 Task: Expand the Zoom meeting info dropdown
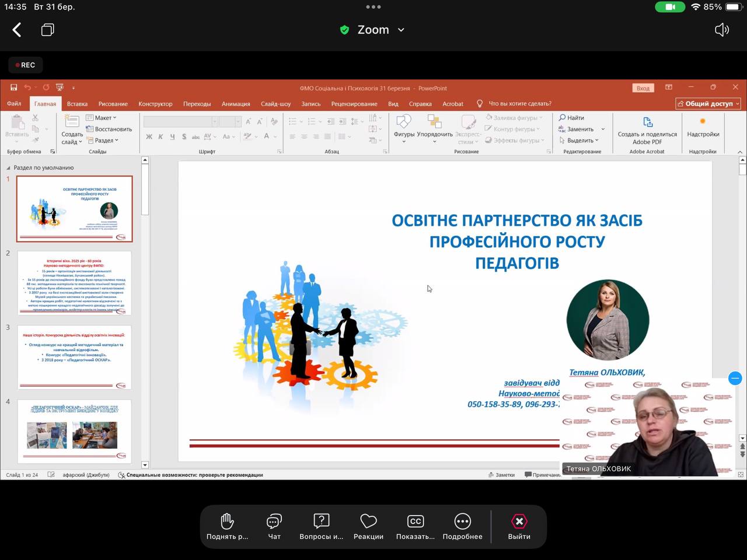coord(401,30)
